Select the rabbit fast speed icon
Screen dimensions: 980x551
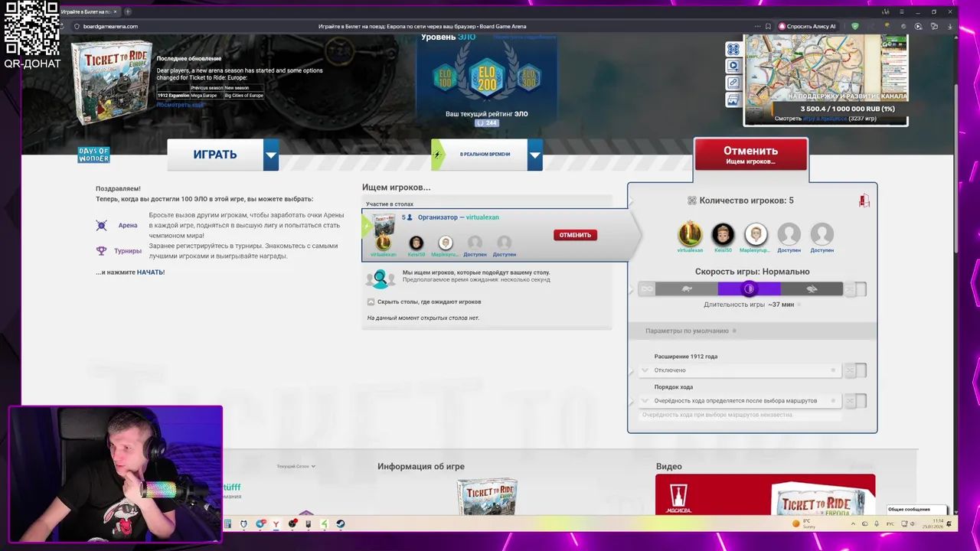click(x=812, y=289)
